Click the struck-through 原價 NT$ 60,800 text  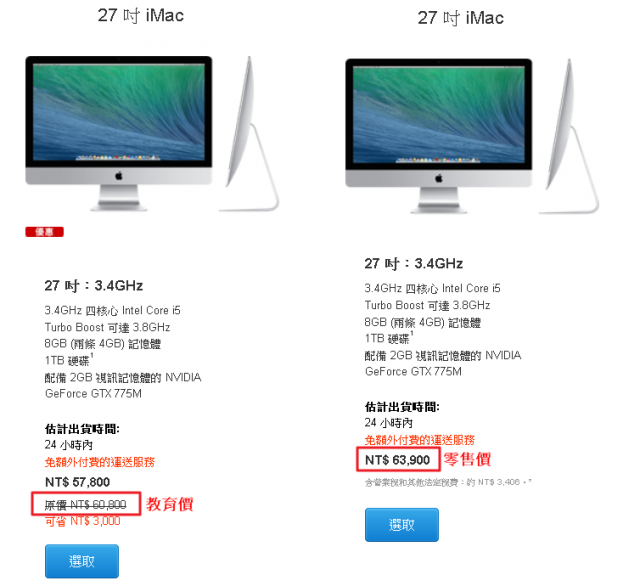point(85,505)
